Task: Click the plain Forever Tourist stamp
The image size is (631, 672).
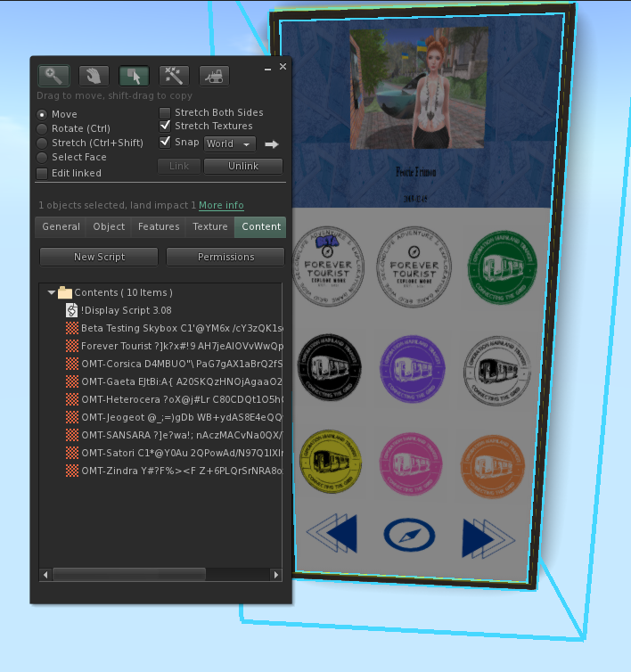Action: (414, 267)
